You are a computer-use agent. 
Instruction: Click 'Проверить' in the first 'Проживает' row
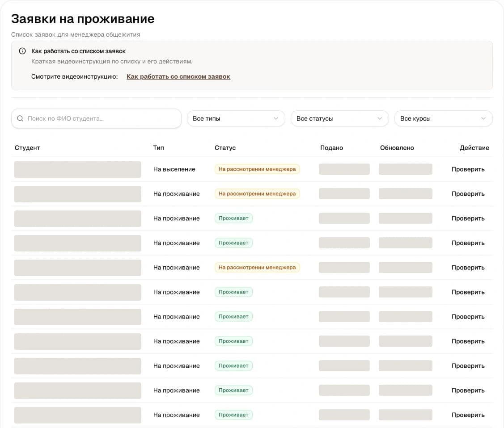click(x=468, y=218)
